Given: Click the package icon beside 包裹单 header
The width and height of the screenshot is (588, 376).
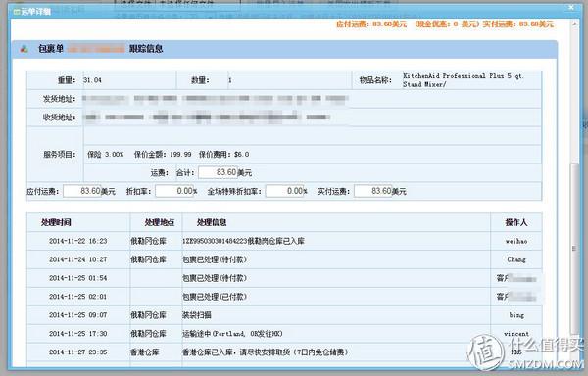Looking at the screenshot, I should 24,49.
